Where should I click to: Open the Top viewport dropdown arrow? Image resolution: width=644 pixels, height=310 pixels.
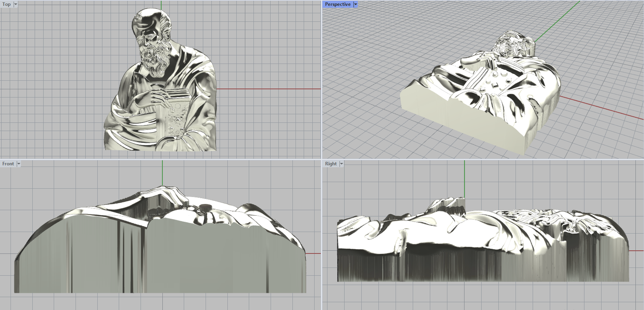pos(16,4)
